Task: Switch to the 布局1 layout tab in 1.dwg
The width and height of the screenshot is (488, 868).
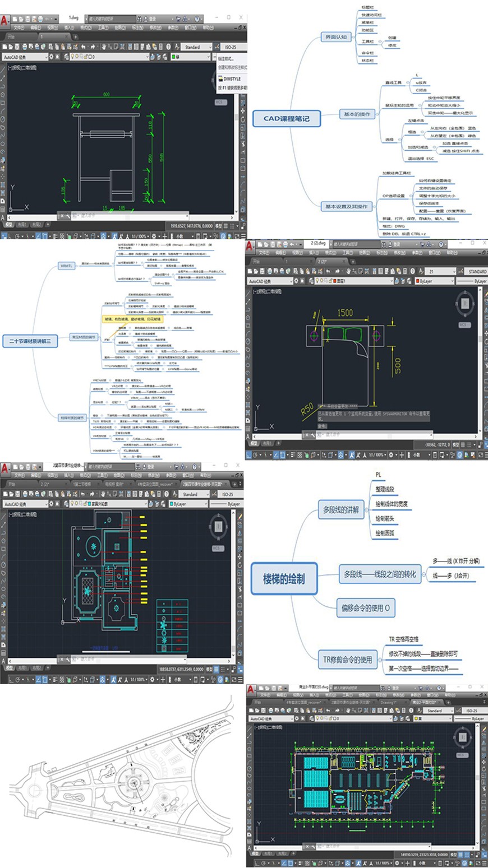Action: point(21,224)
